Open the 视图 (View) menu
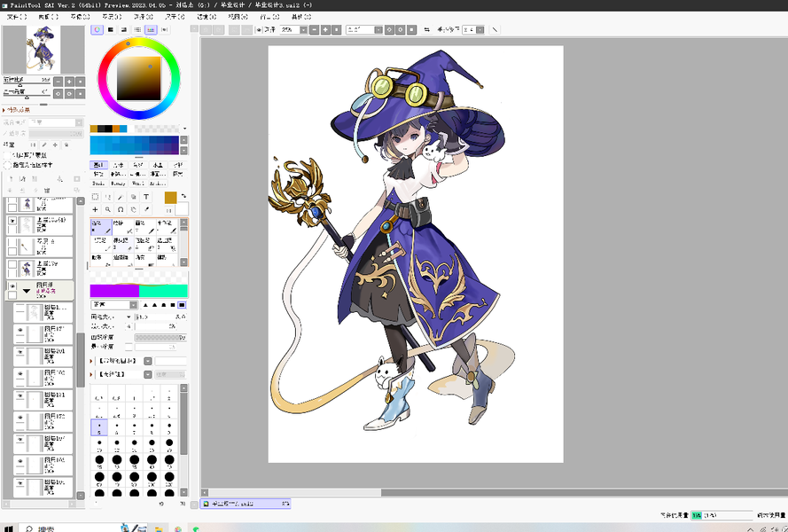The height and width of the screenshot is (532, 788). (238, 17)
